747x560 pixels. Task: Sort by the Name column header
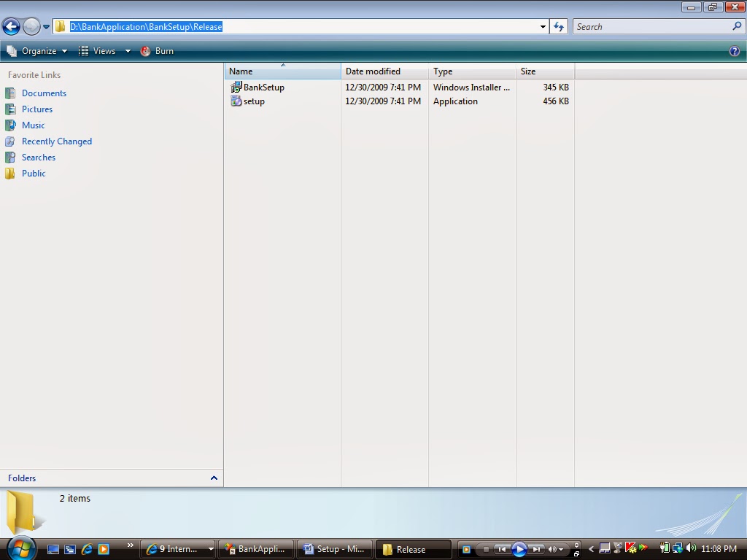click(x=283, y=71)
